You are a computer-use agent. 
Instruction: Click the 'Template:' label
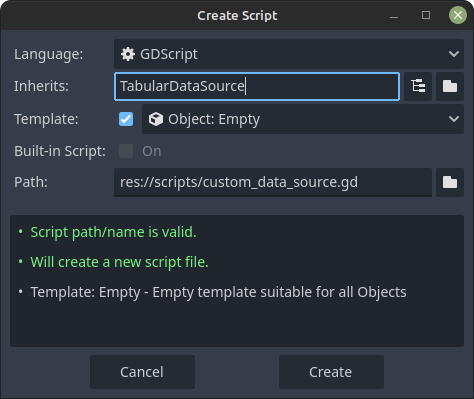coord(46,119)
